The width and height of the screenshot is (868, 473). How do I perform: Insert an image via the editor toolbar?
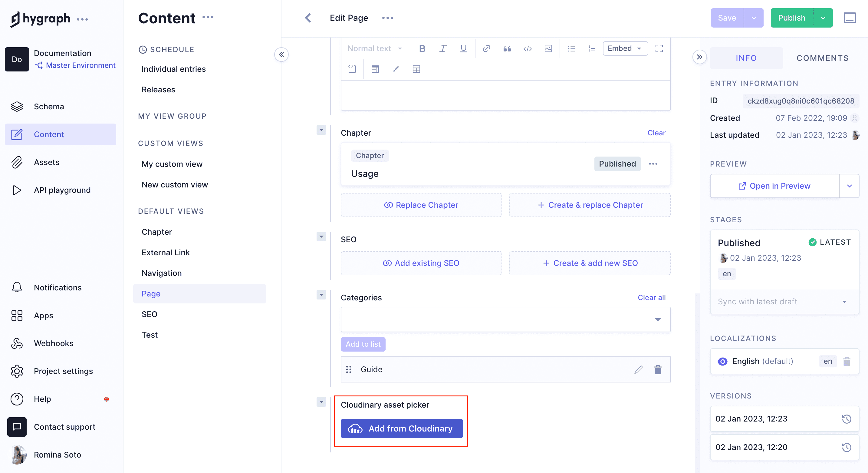[548, 48]
